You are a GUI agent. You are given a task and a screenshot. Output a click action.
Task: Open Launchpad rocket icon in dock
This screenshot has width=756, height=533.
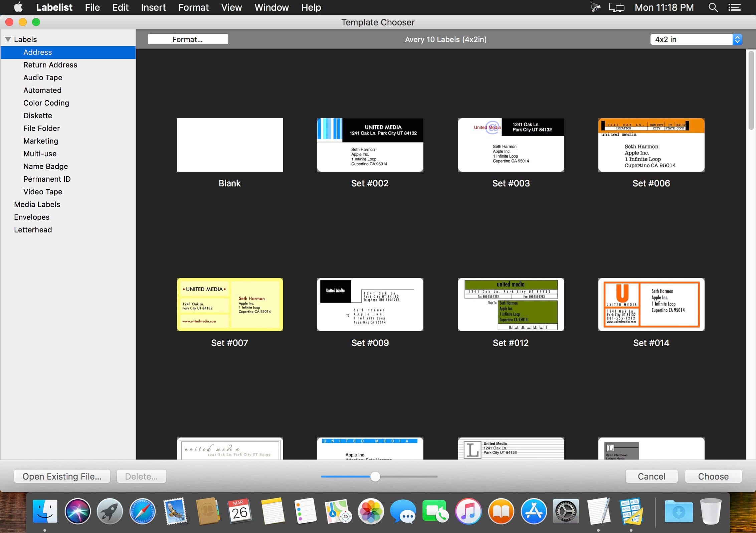[110, 511]
